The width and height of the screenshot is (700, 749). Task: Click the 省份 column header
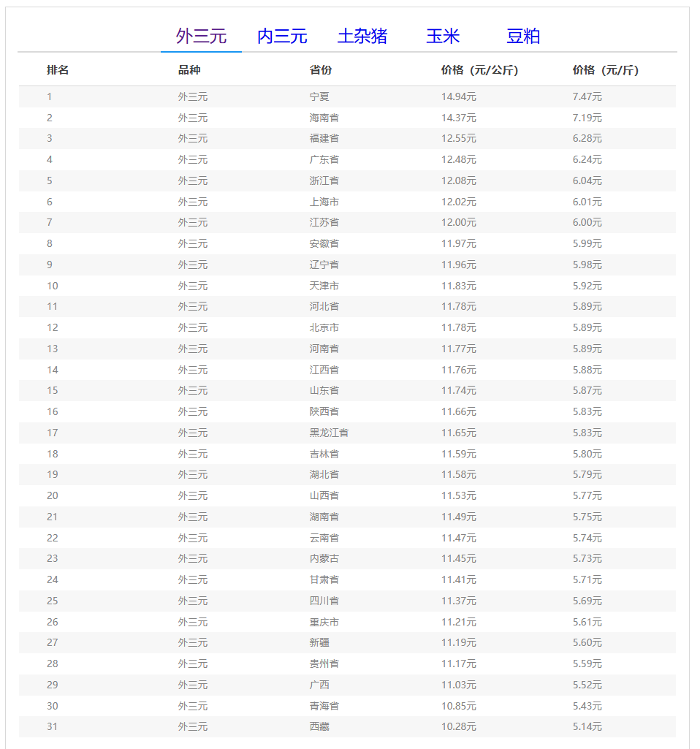pyautogui.click(x=321, y=70)
